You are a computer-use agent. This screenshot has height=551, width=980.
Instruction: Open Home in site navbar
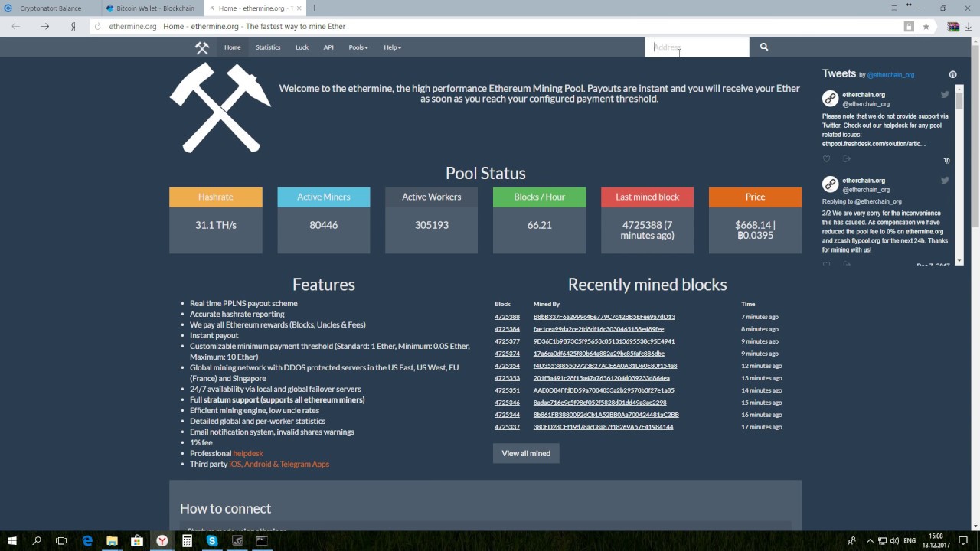(x=232, y=47)
